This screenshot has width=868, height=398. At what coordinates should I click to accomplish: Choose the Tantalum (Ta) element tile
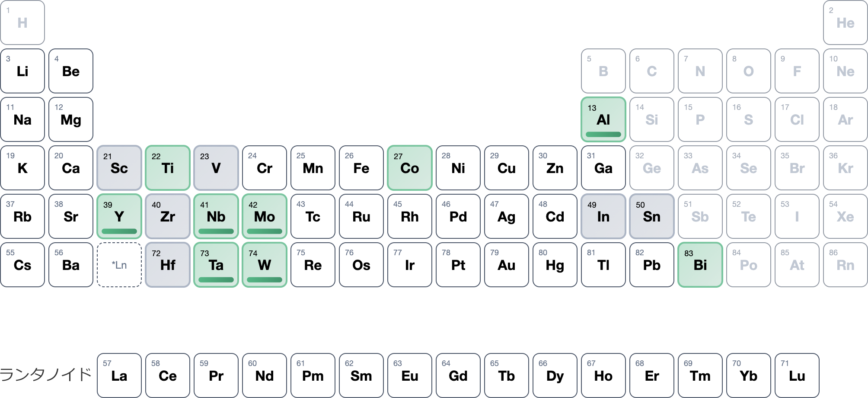tap(216, 265)
